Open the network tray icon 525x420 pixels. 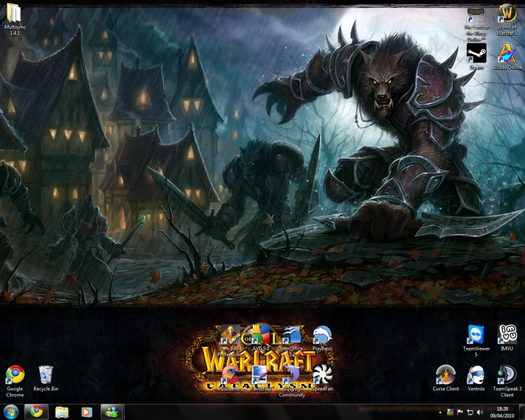(x=470, y=412)
